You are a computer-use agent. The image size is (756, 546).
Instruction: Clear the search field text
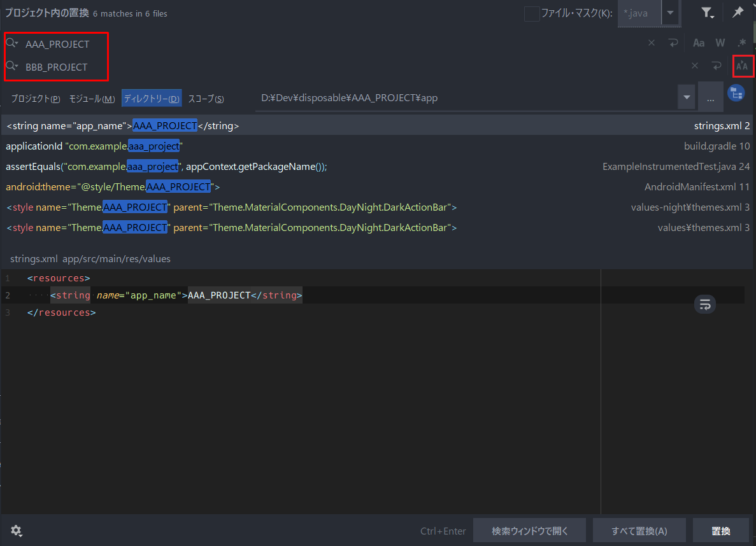(x=652, y=43)
